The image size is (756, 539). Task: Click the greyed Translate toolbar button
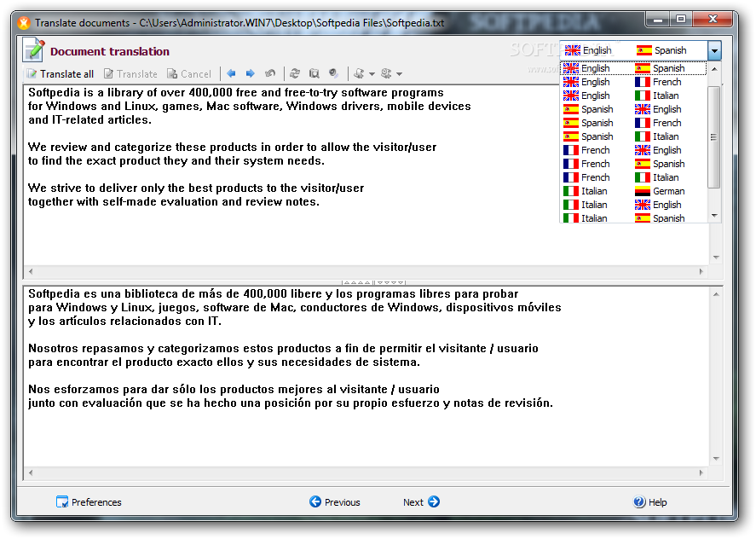pos(130,74)
